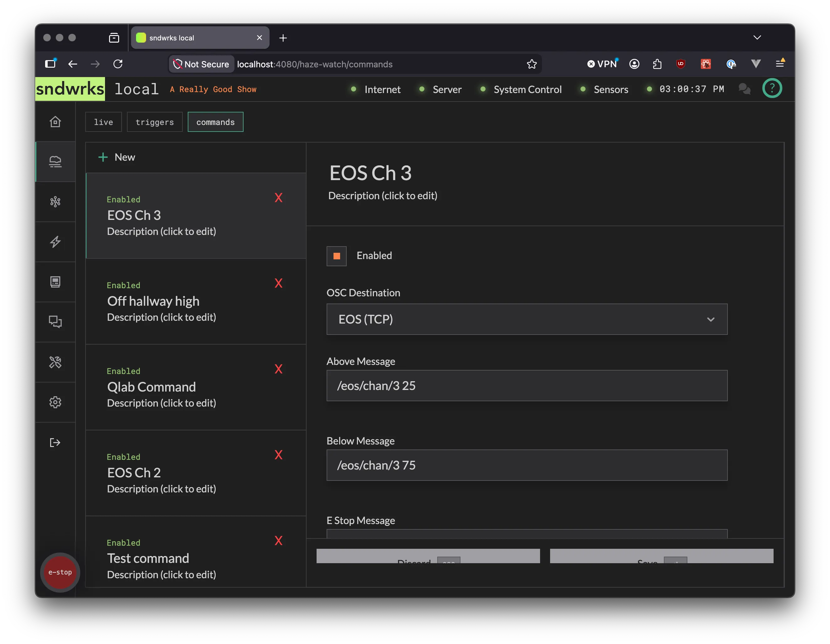Open the snowflake network icon in sidebar
The width and height of the screenshot is (830, 644).
55,202
